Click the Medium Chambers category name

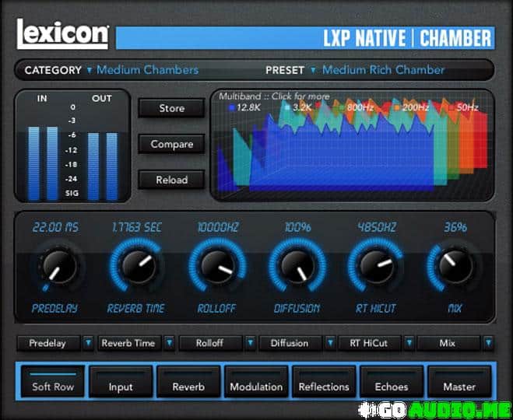[148, 70]
